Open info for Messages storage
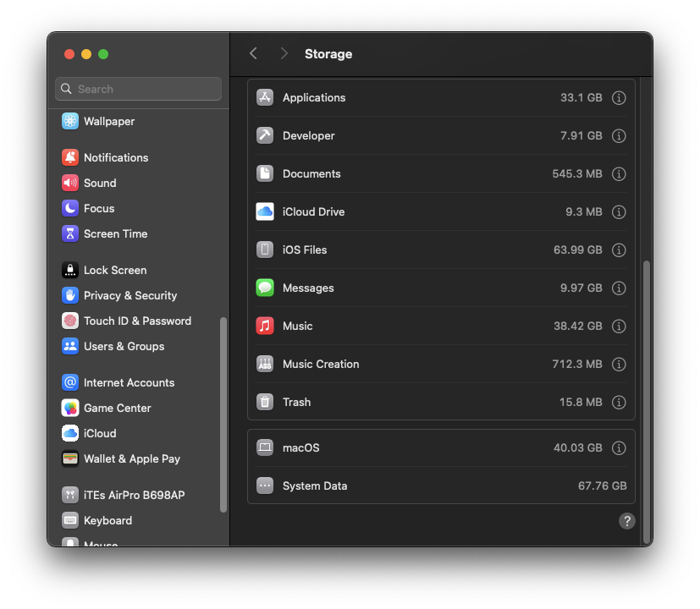This screenshot has height=609, width=700. pos(619,288)
